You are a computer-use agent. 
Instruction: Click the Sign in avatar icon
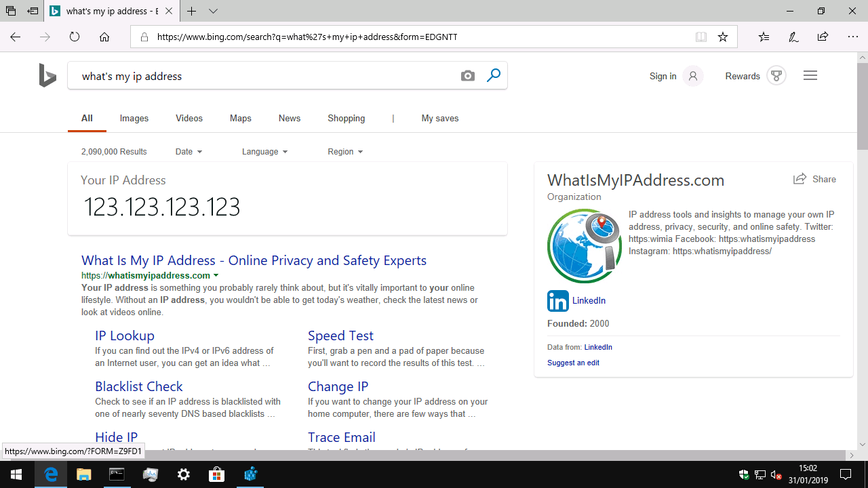693,76
